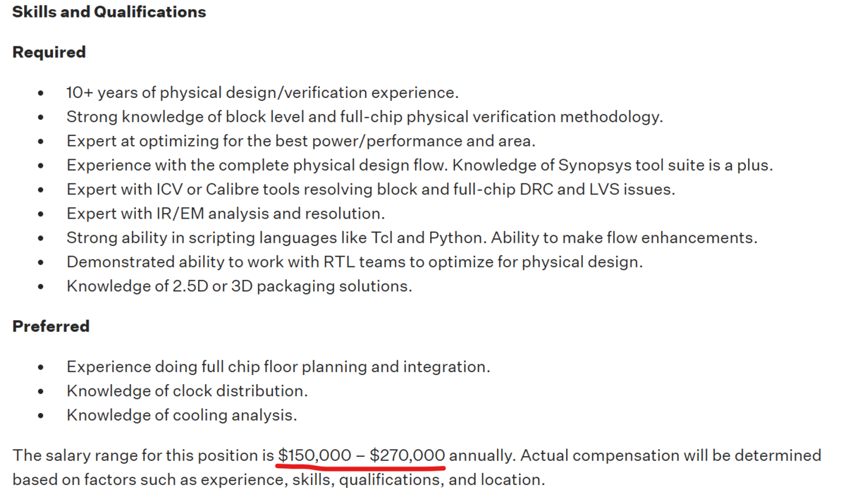
Task: Click the 10+ years of physical design bullet
Action: tap(262, 93)
